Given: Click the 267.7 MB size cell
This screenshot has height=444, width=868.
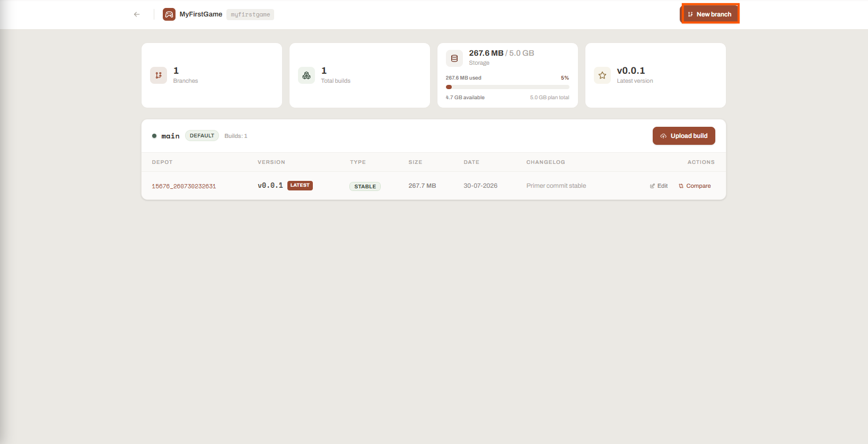Looking at the screenshot, I should pos(422,186).
